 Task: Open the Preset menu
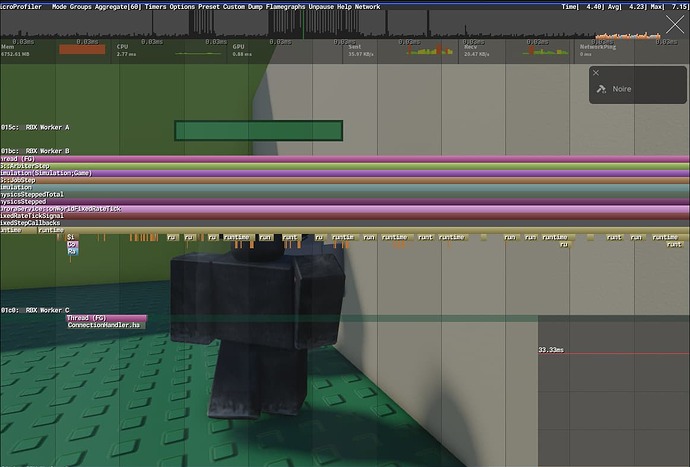coord(209,7)
